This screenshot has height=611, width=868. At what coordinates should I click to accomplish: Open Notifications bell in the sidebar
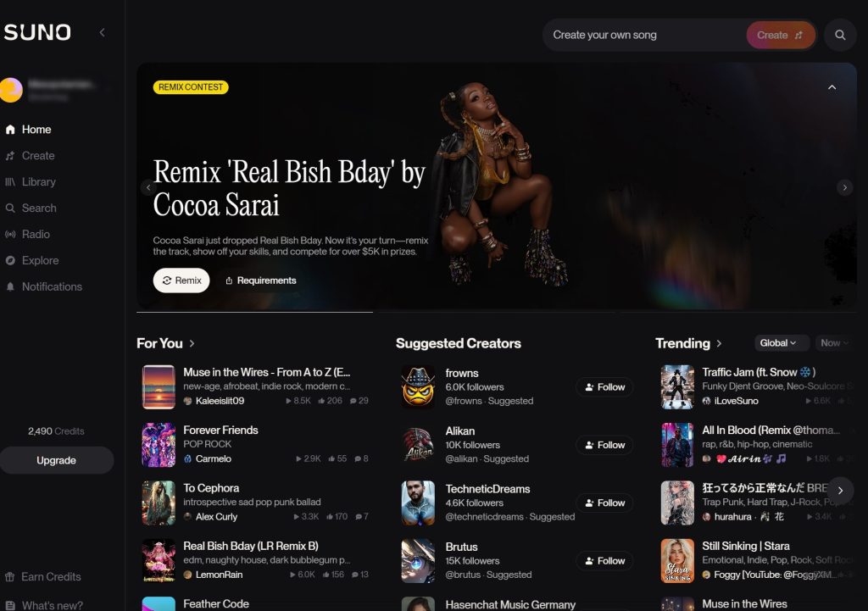click(10, 286)
